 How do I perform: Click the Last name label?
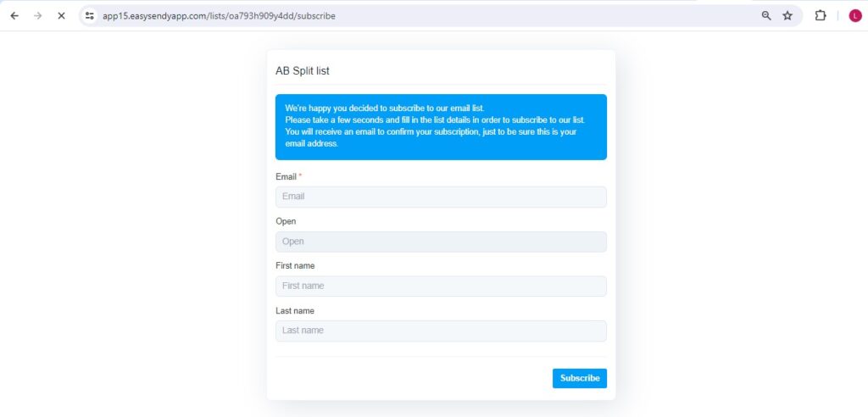pyautogui.click(x=295, y=311)
